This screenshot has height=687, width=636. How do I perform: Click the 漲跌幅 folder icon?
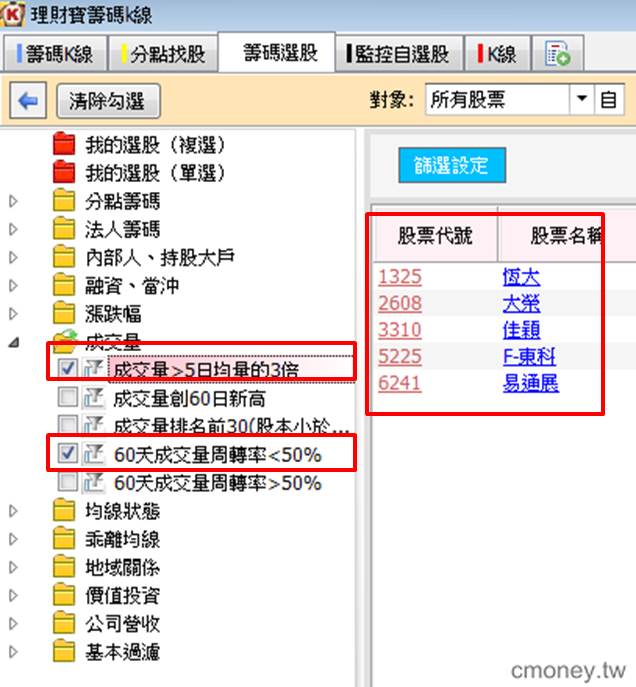tap(64, 313)
